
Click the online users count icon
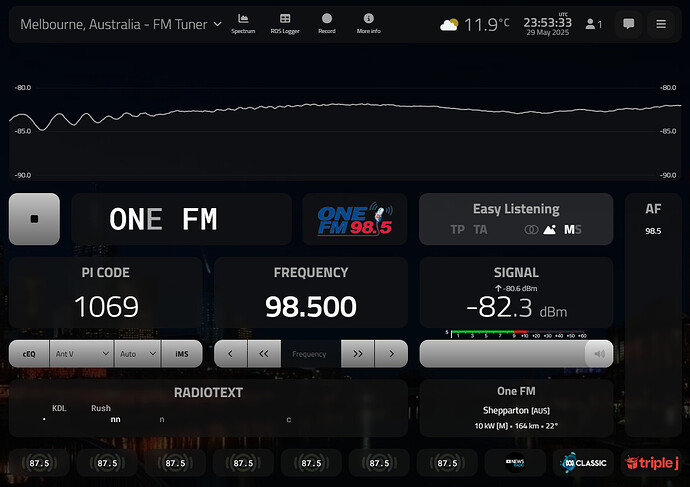(x=593, y=24)
